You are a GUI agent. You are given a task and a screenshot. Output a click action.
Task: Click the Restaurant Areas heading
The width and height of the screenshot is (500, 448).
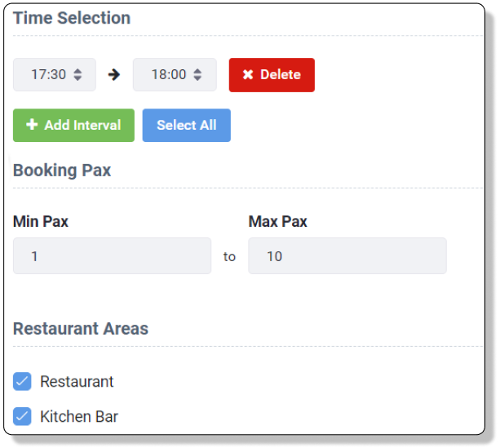click(x=81, y=329)
